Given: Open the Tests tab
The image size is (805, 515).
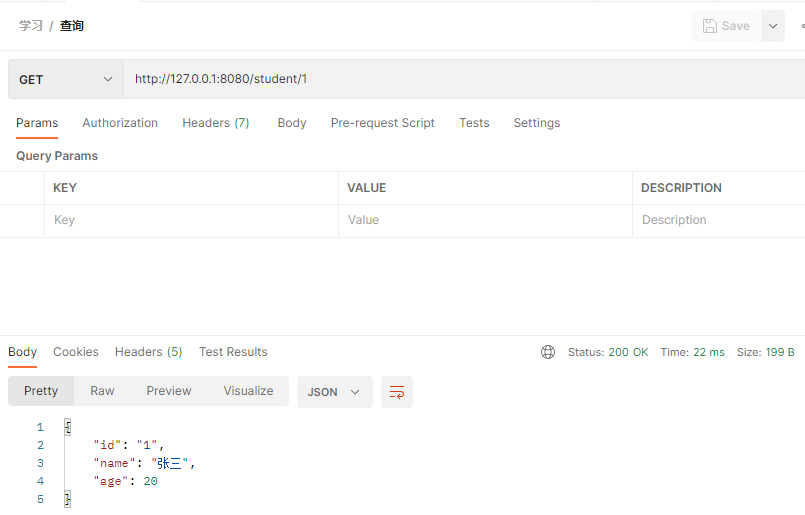Looking at the screenshot, I should [x=474, y=123].
